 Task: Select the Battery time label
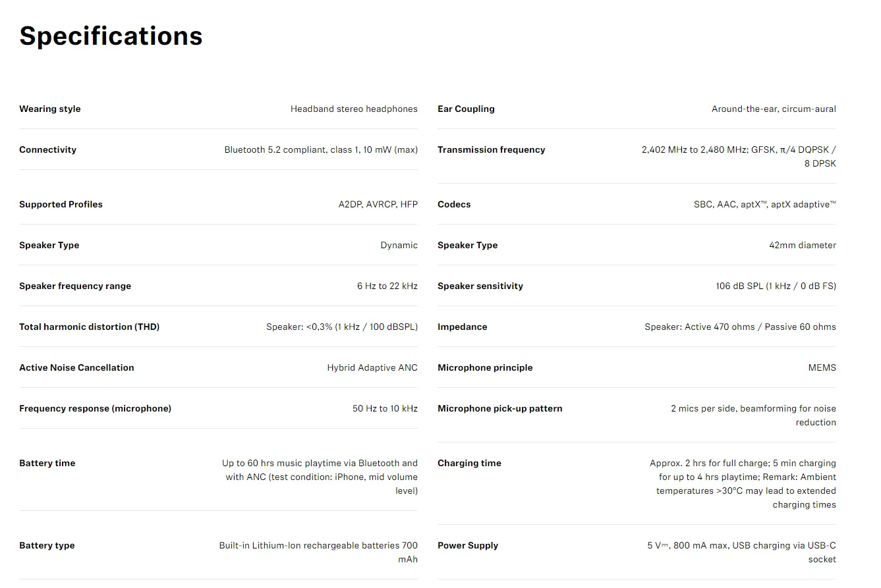pyautogui.click(x=47, y=463)
